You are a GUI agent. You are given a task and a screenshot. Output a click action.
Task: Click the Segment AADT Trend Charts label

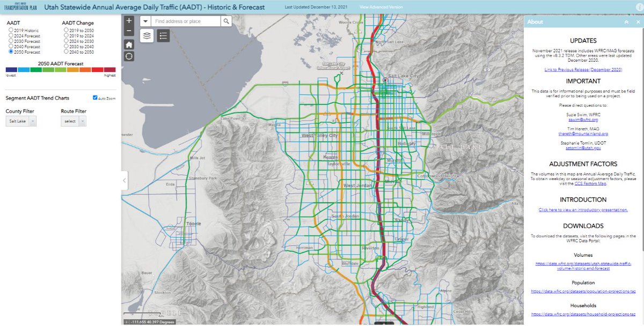37,98
